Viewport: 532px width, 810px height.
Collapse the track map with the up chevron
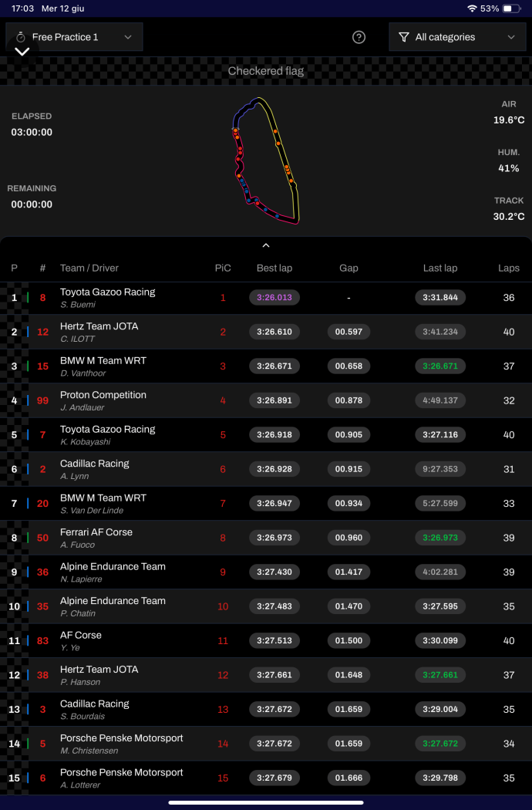coord(265,245)
